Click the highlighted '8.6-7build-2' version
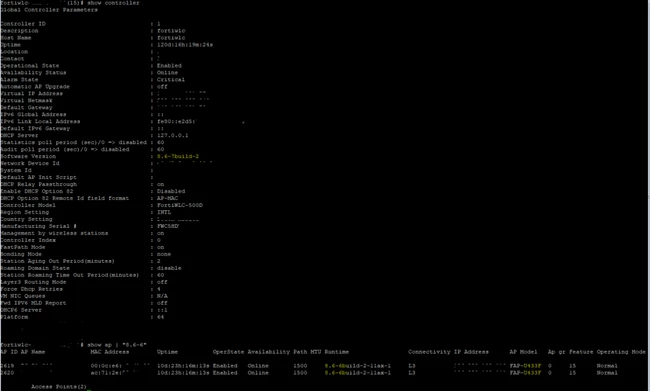The image size is (650, 391). pyautogui.click(x=178, y=156)
